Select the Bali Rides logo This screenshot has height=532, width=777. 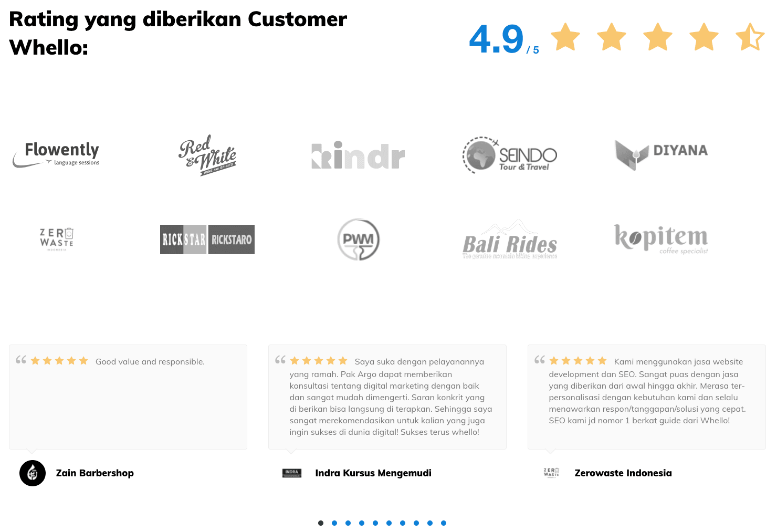pos(509,241)
